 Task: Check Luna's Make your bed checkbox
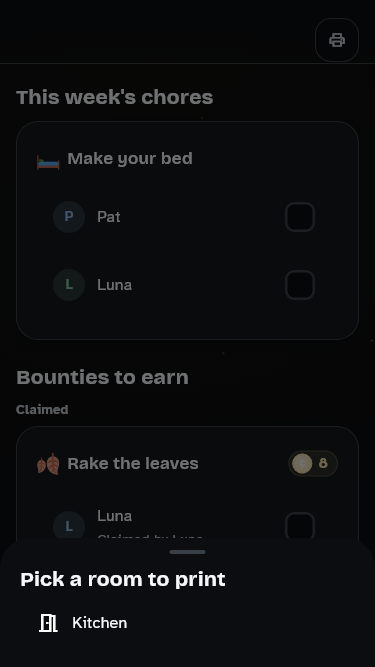click(x=300, y=285)
